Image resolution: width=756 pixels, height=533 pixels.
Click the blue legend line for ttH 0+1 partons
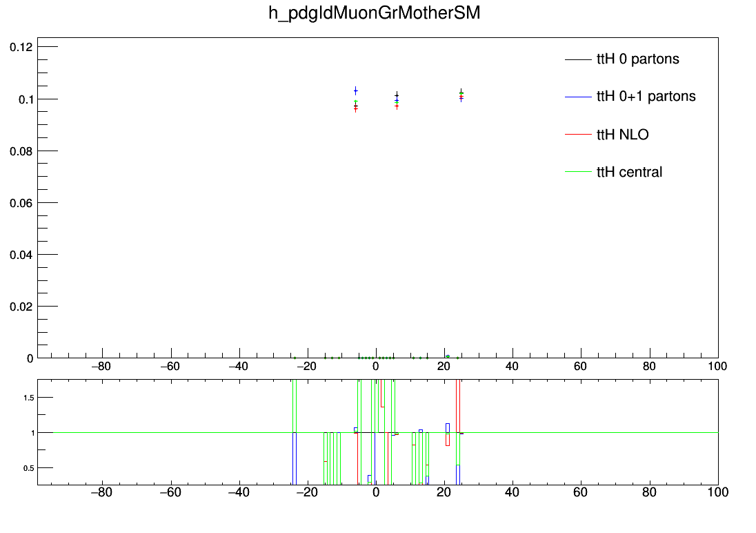[x=578, y=97]
